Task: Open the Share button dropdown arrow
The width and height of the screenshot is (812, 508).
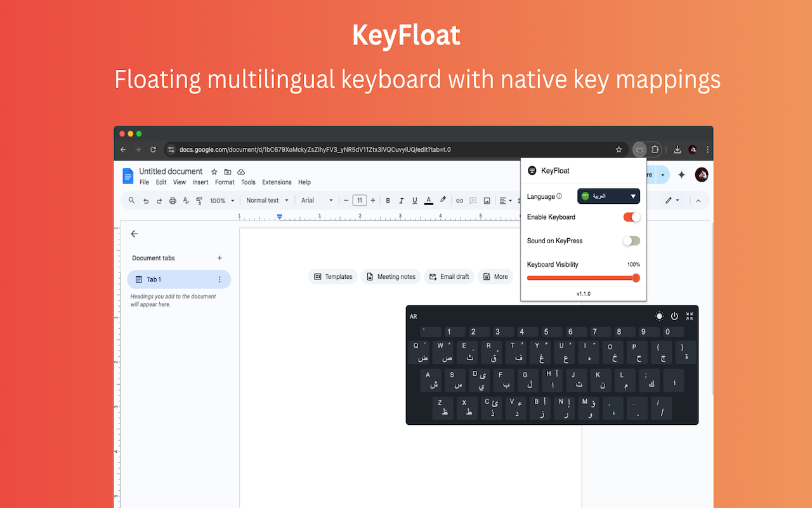Action: coord(662,175)
